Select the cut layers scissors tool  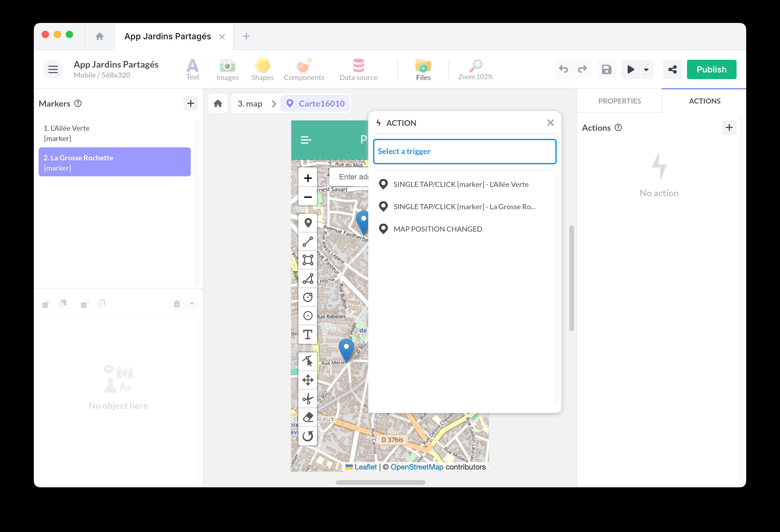coord(308,399)
